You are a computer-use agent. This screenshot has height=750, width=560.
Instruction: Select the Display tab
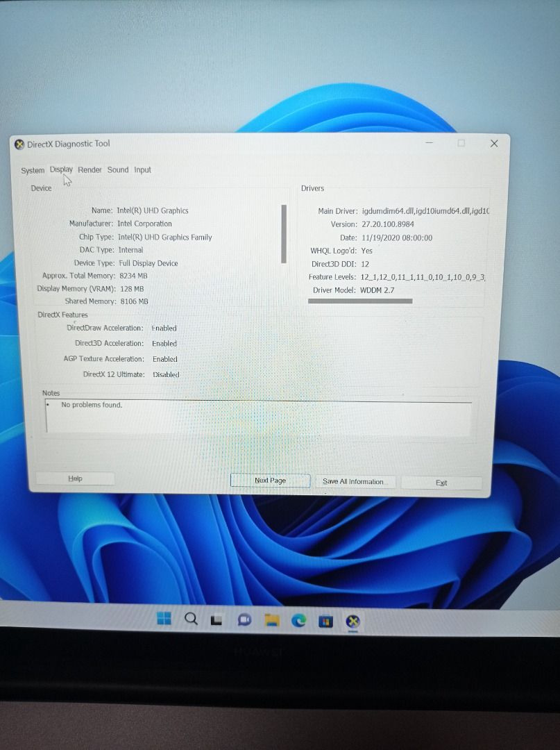click(61, 169)
